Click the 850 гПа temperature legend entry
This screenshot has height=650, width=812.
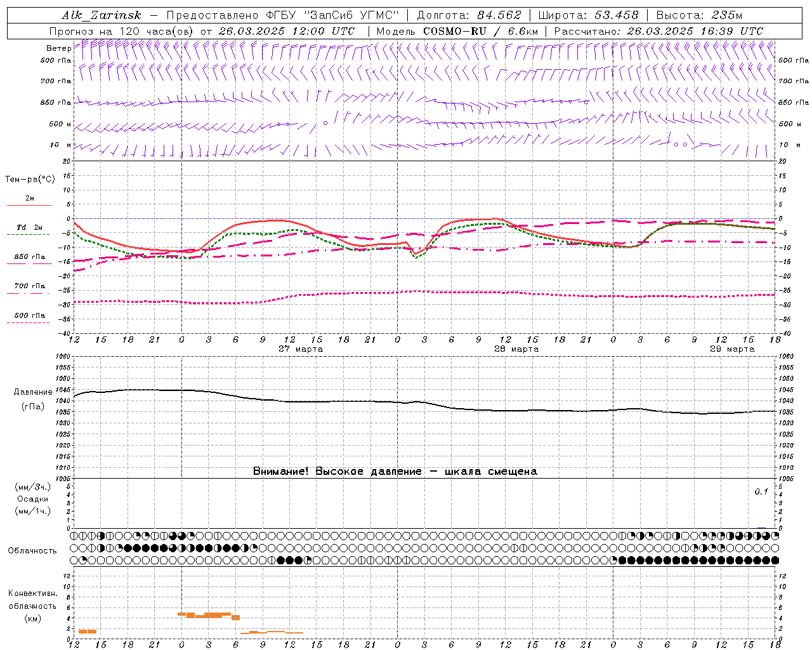pyautogui.click(x=30, y=257)
